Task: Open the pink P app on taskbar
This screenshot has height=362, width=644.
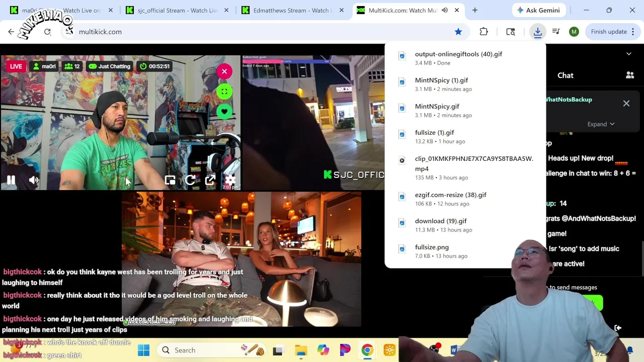Action: click(345, 350)
